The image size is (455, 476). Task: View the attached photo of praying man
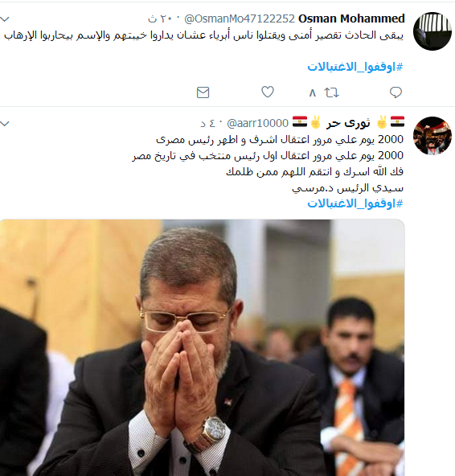point(202,347)
